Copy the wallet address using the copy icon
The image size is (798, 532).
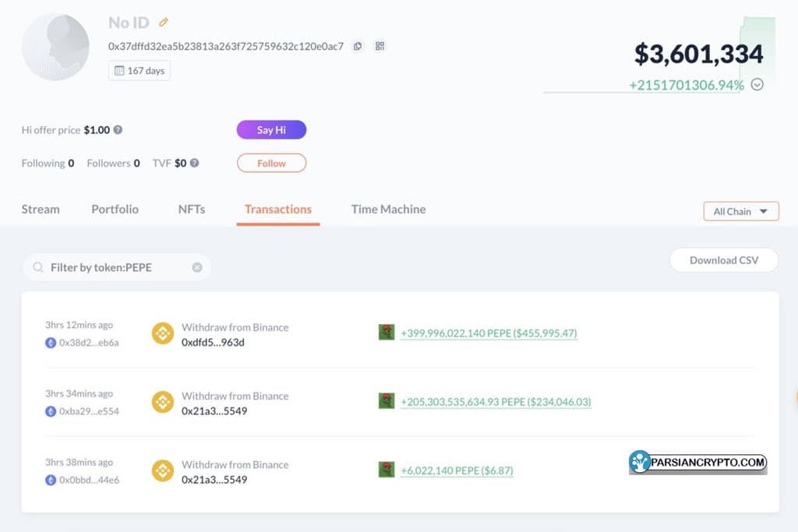point(358,46)
